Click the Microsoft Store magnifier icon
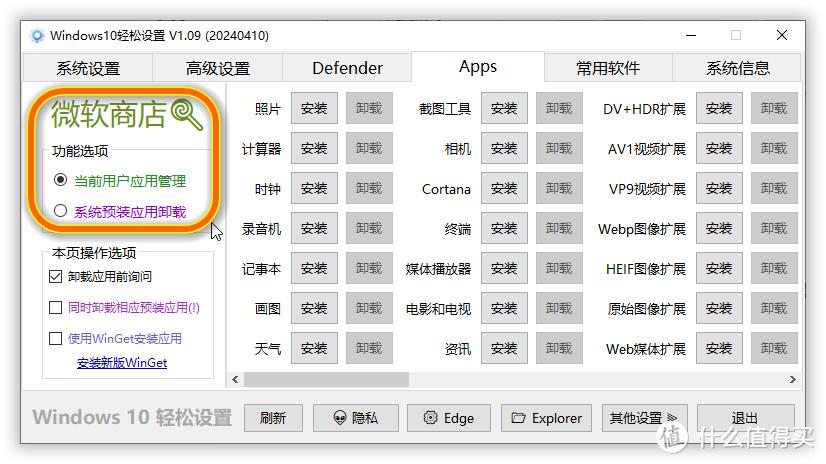 coord(187,114)
